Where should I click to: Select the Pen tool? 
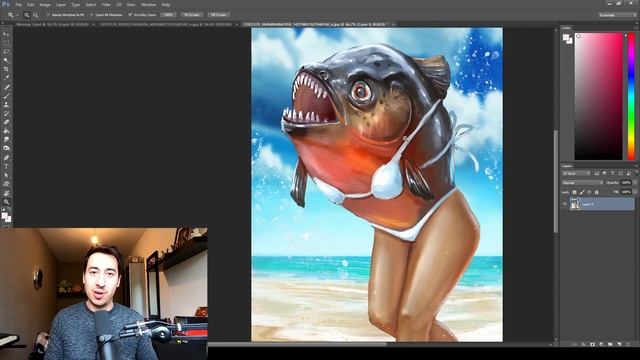[x=6, y=158]
